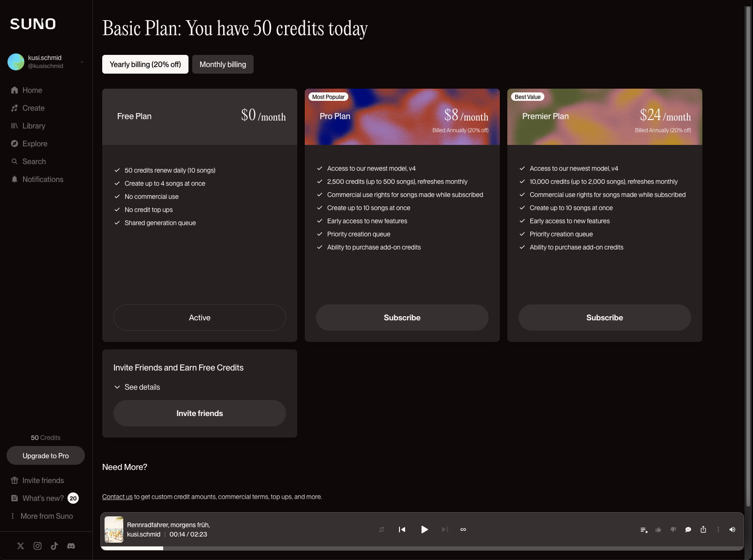
Task: Click the Rennradfahrer song cover thumbnail
Action: pyautogui.click(x=114, y=530)
